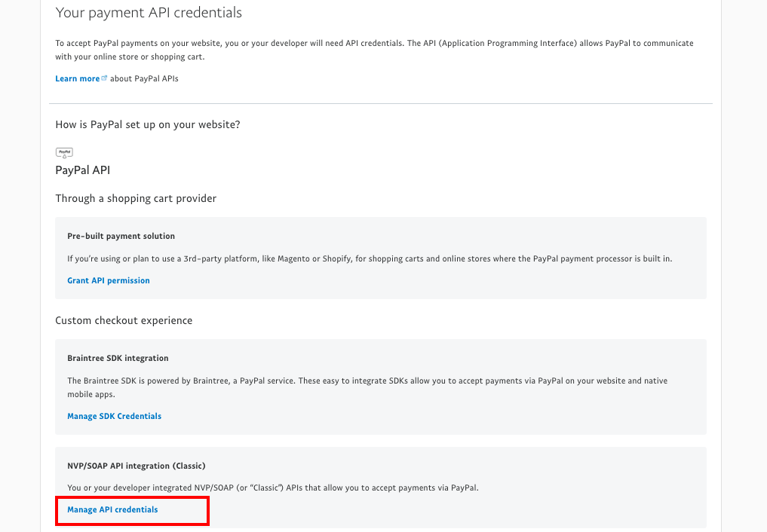The width and height of the screenshot is (767, 532).
Task: Click the 'about PayPal APIs' text
Action: tap(144, 78)
